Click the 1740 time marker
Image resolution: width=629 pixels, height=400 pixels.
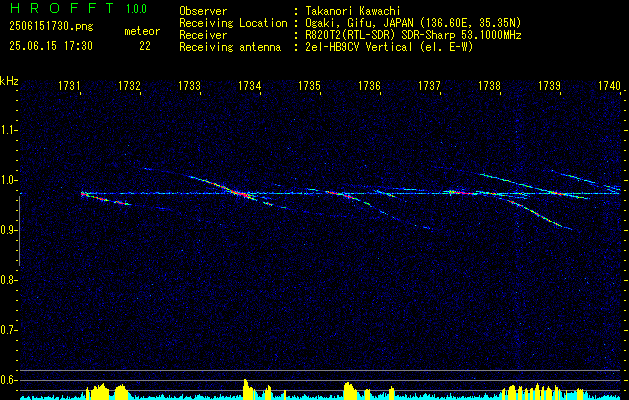point(609,85)
